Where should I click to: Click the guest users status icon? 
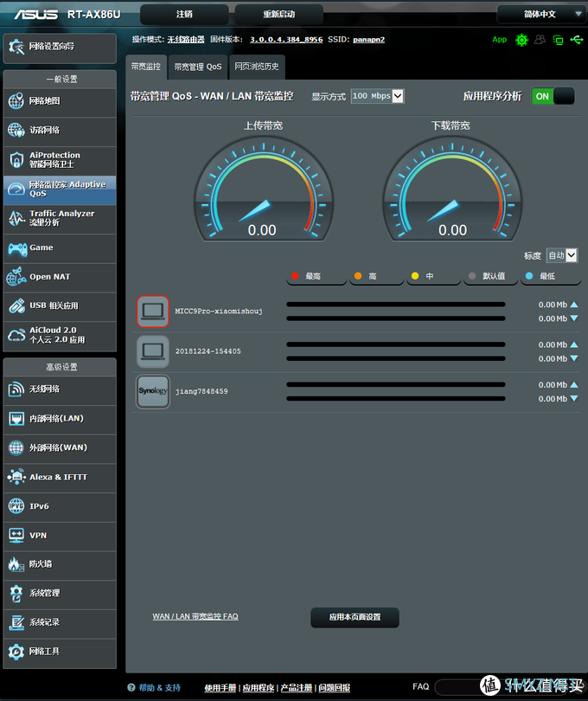tap(540, 40)
